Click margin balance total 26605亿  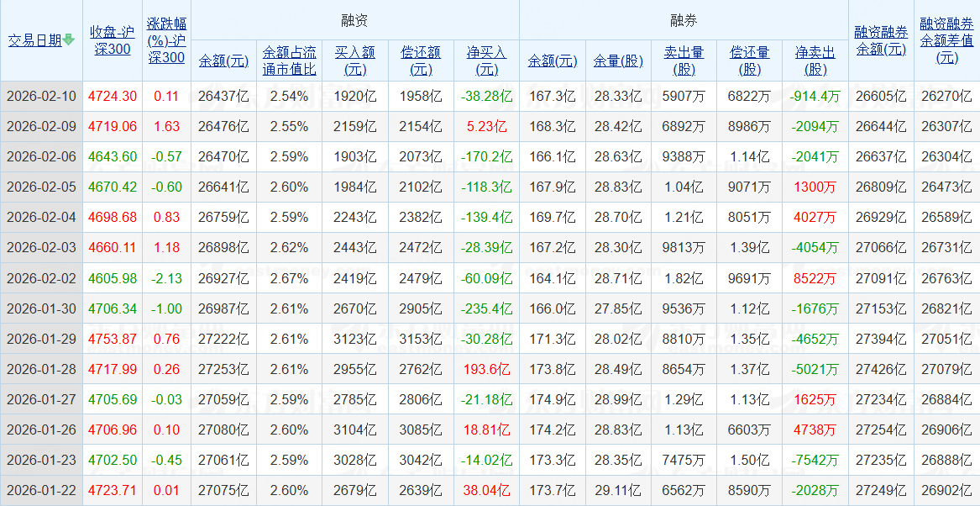(881, 97)
